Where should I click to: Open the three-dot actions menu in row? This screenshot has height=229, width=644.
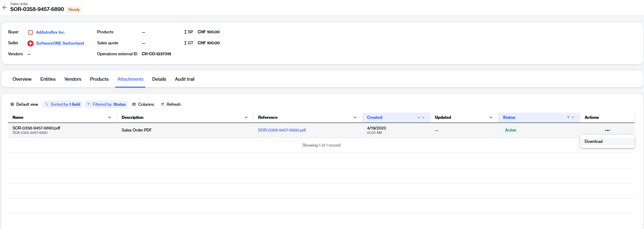tap(607, 130)
